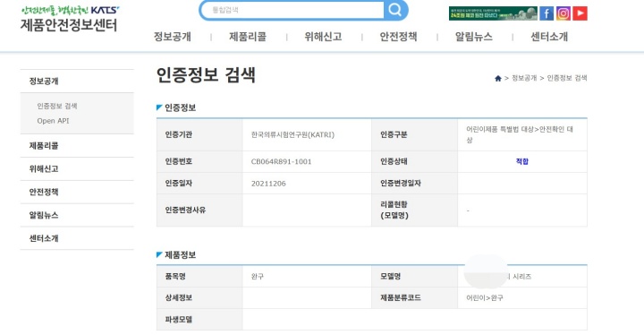Open the 제품리콜 top menu

pyautogui.click(x=248, y=37)
